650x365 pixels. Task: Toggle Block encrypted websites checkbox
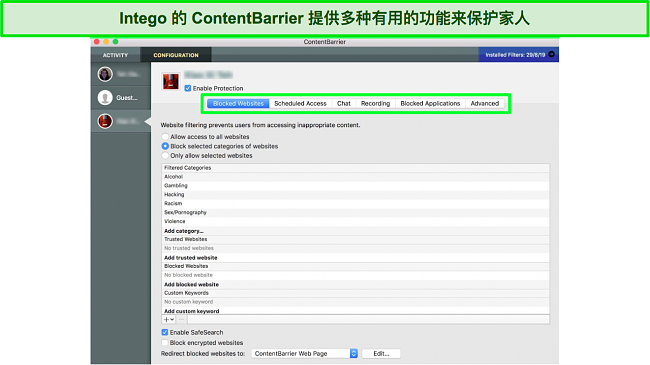(165, 343)
